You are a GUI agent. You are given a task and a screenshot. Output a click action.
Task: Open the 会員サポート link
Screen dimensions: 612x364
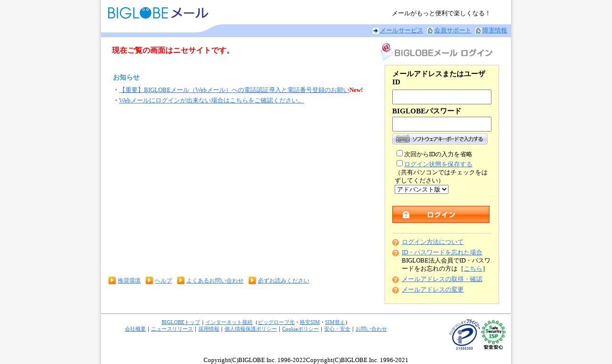coord(453,30)
